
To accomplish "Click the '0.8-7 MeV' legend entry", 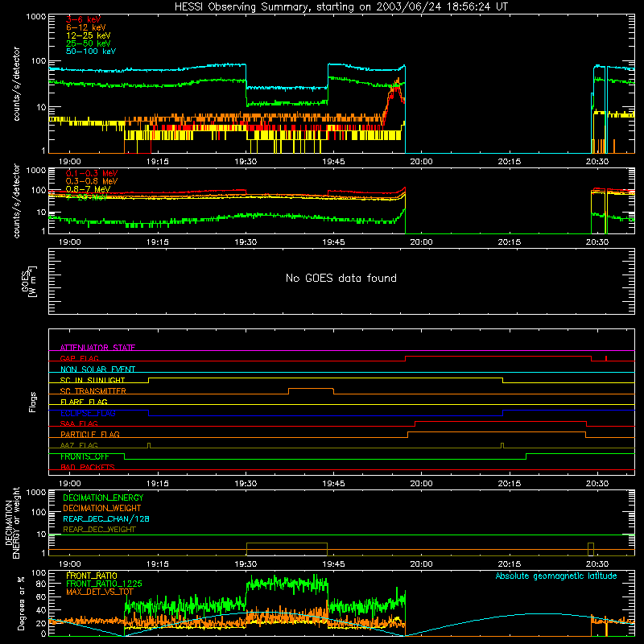I will pos(88,189).
